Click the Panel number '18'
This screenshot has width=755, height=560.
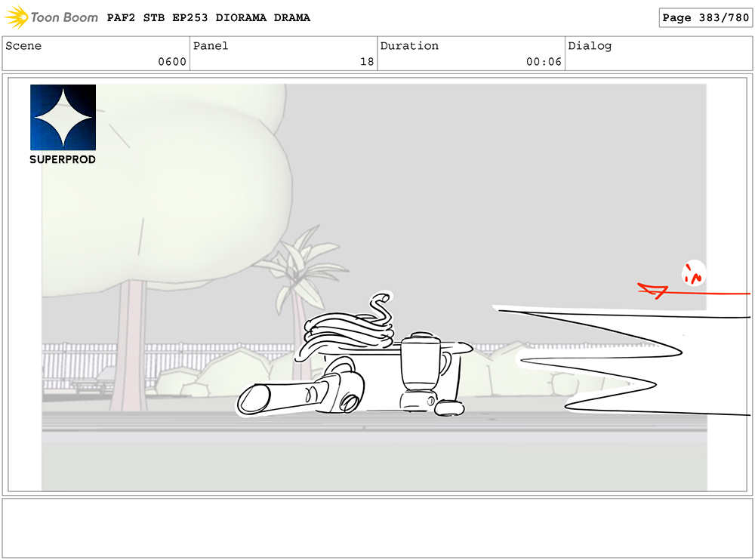point(367,62)
